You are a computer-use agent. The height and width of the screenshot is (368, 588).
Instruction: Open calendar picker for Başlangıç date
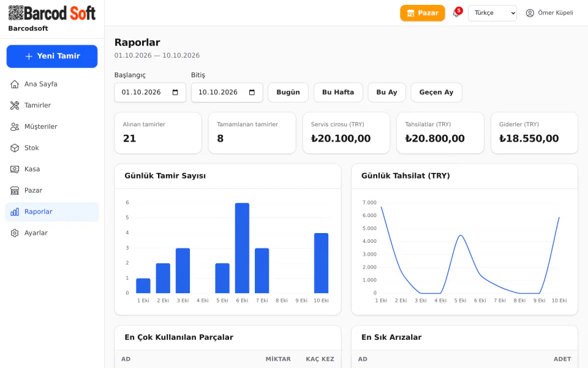175,93
